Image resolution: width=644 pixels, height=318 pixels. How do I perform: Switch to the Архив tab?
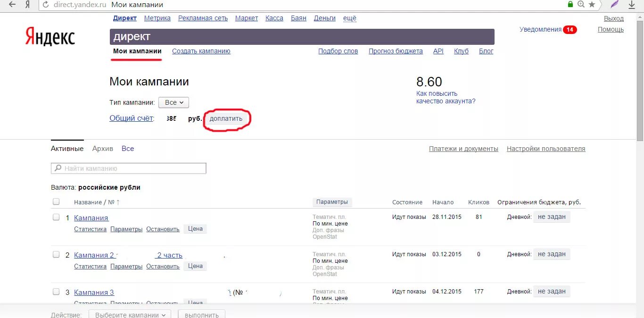pos(103,149)
